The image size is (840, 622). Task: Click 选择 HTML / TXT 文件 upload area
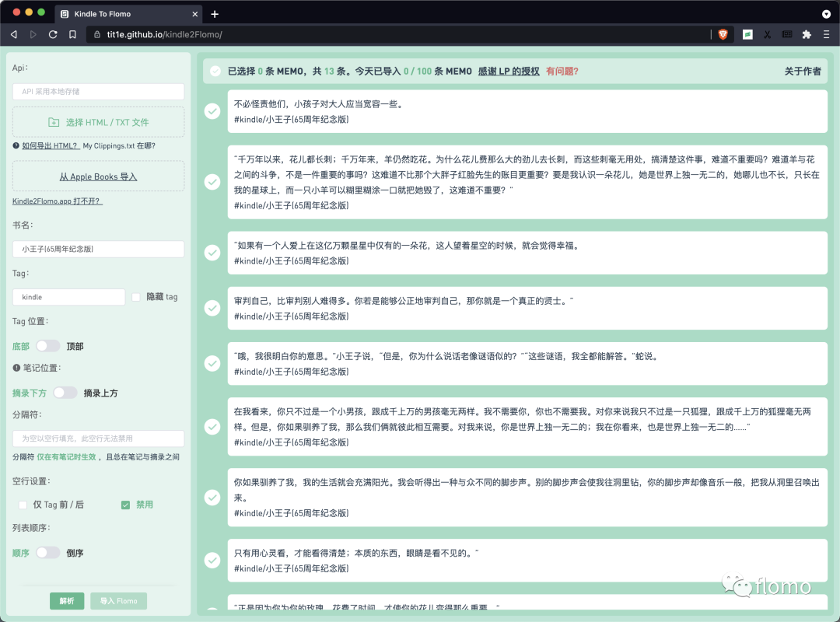tap(99, 122)
